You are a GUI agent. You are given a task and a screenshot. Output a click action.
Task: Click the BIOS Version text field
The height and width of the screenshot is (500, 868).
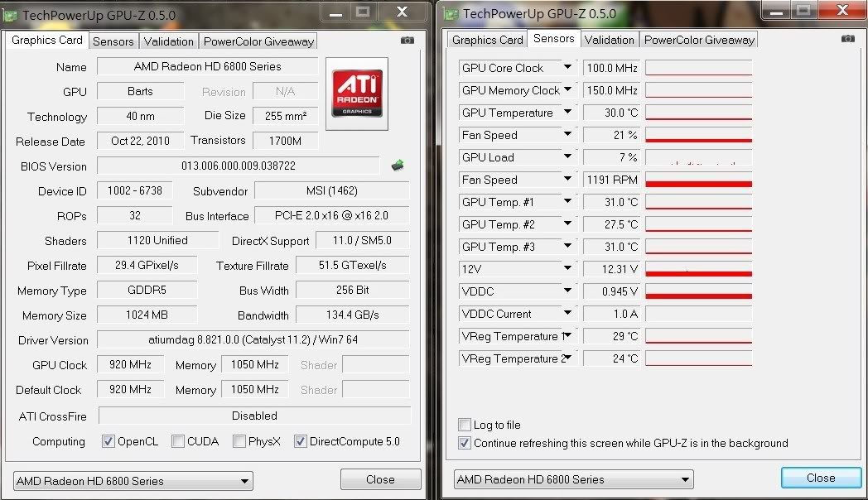pos(239,166)
